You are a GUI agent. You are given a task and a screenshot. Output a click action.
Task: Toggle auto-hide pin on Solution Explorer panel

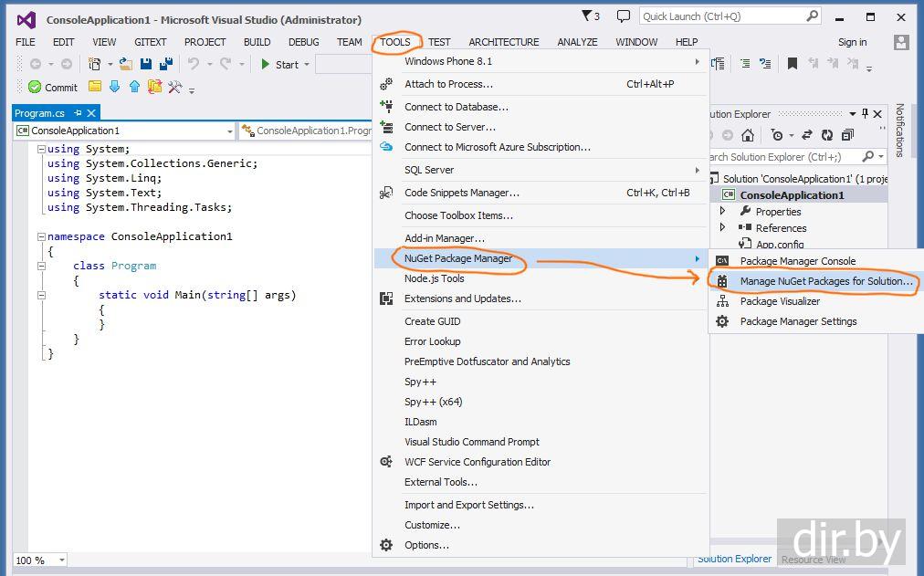tap(865, 114)
